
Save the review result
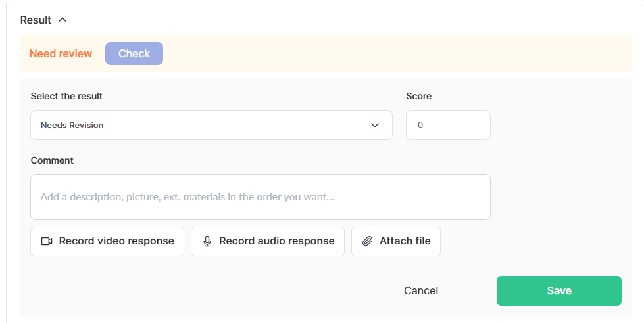tap(558, 290)
